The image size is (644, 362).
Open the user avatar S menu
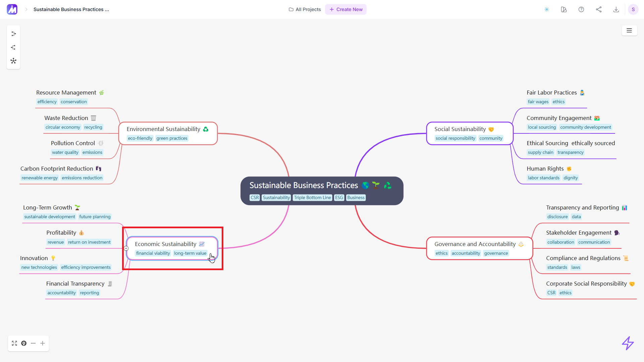[633, 9]
